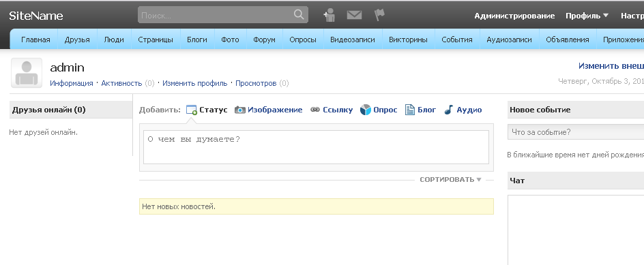
Task: Go to the Викторины tab
Action: (x=408, y=40)
